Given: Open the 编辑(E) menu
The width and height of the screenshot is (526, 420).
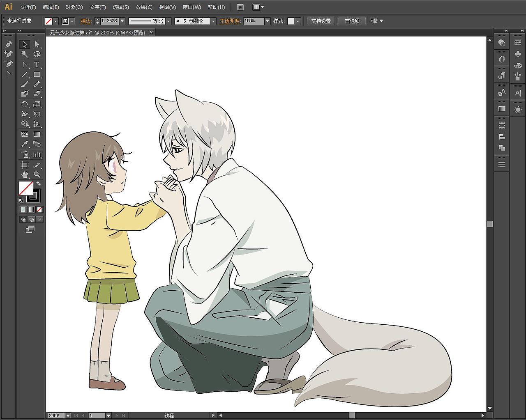Looking at the screenshot, I should coord(51,7).
